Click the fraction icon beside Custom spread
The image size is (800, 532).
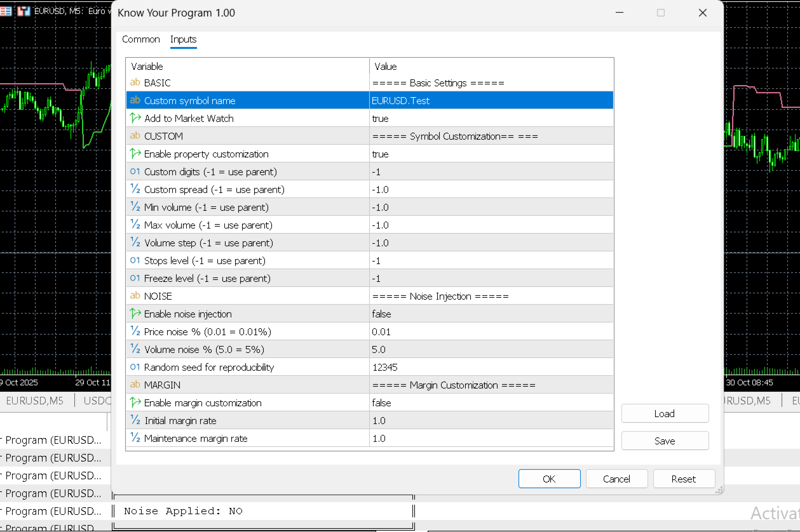point(135,189)
